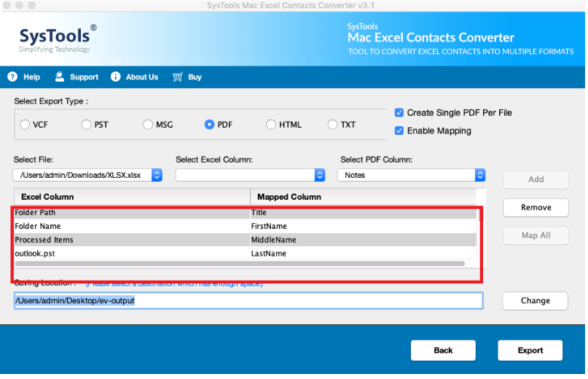Open the Select File dropdown

coord(87,175)
